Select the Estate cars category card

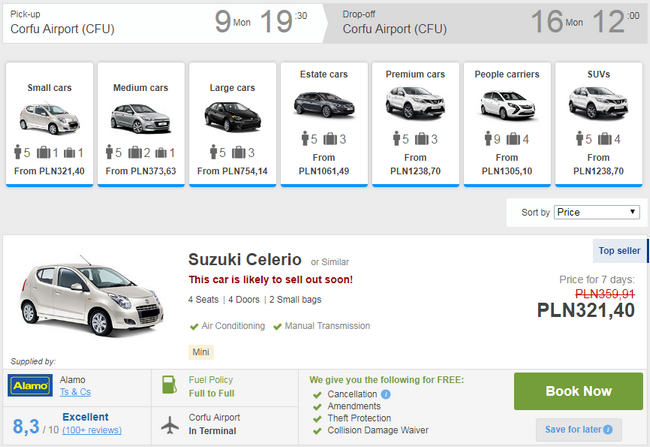324,124
